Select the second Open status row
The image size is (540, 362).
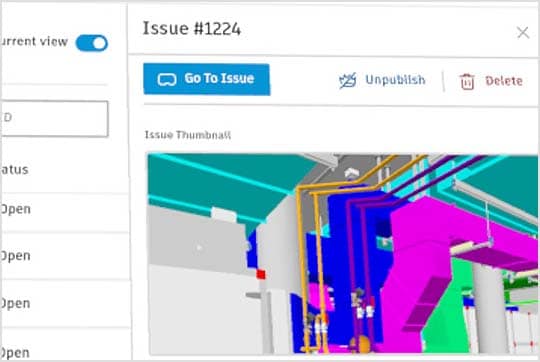click(x=65, y=256)
